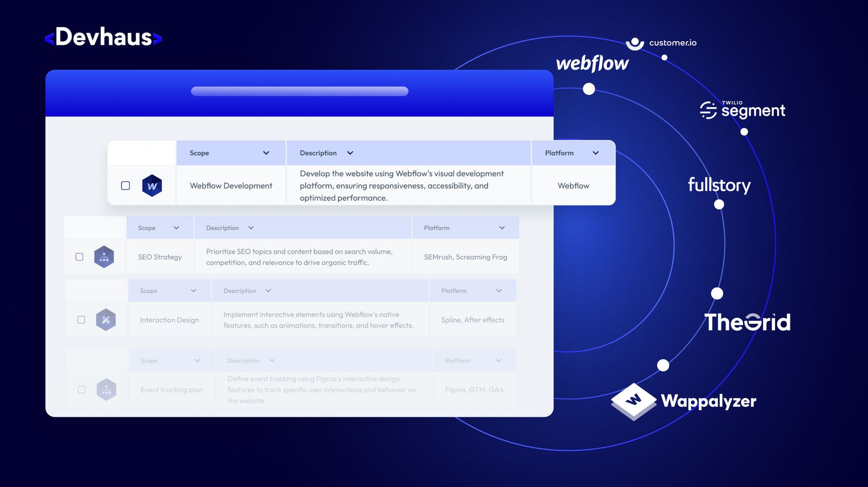Open Description dropdown above Webflow Development row

click(350, 153)
